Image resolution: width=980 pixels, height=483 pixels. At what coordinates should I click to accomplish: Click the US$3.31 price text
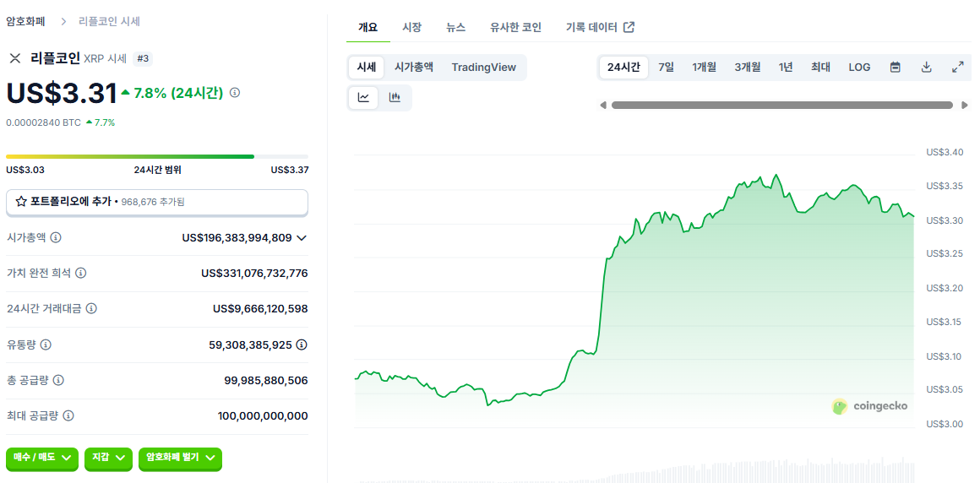62,94
